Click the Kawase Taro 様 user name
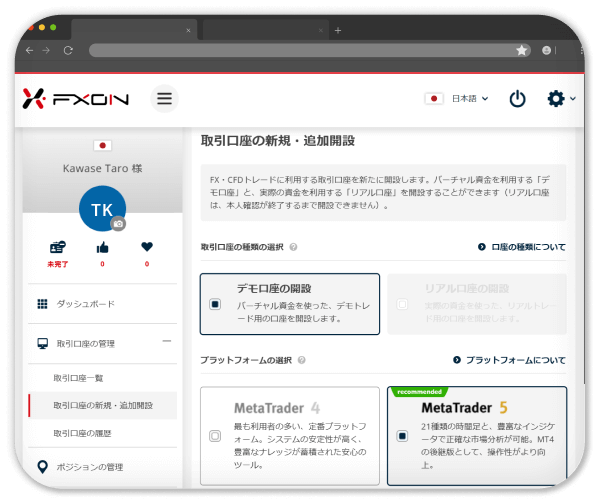The image size is (600, 504). (103, 168)
